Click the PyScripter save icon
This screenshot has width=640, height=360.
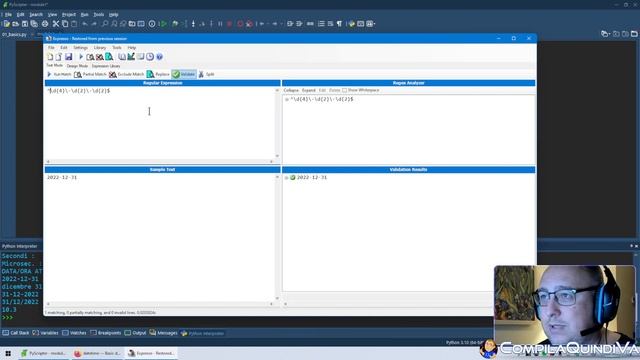25,24
